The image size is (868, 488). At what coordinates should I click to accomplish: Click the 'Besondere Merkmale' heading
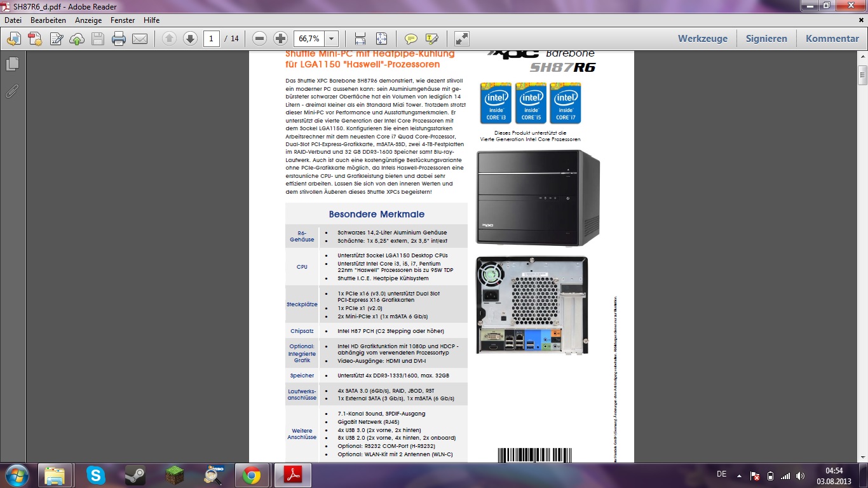377,214
